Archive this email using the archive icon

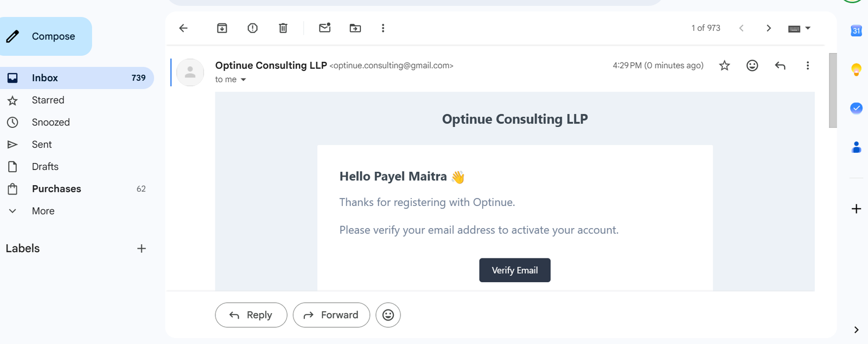point(222,28)
